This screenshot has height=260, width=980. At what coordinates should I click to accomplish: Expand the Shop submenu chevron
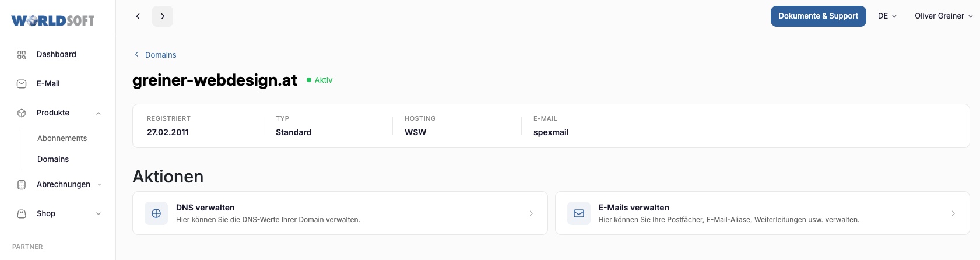click(99, 214)
